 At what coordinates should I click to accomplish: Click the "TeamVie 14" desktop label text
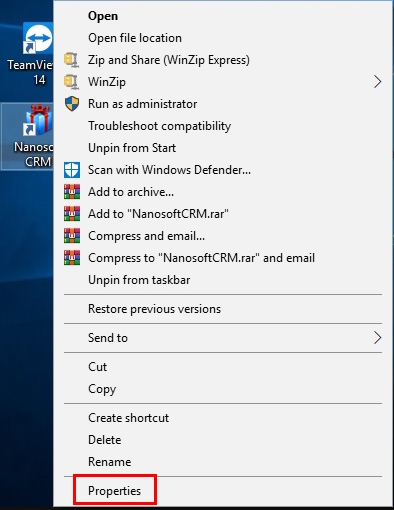coord(30,72)
